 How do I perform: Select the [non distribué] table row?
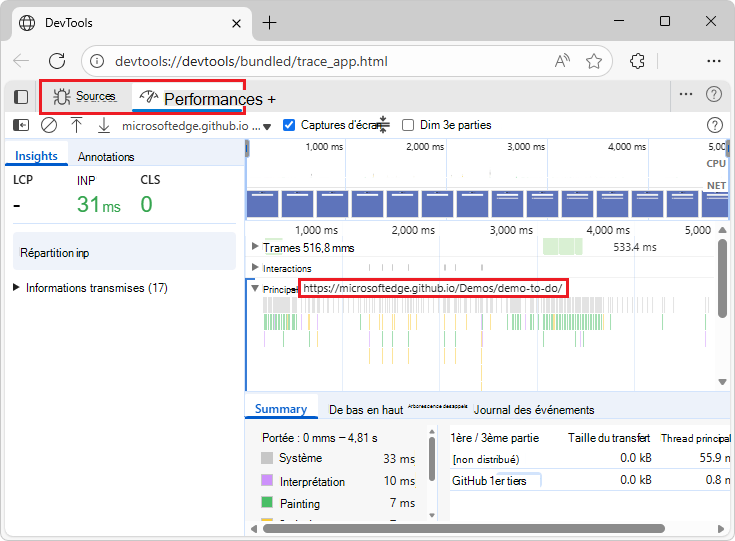(591, 458)
